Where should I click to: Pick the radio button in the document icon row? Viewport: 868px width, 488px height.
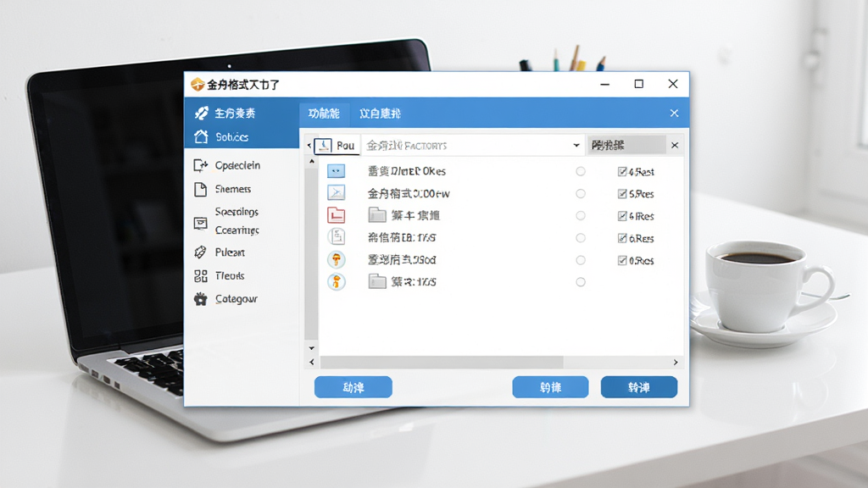(x=580, y=238)
